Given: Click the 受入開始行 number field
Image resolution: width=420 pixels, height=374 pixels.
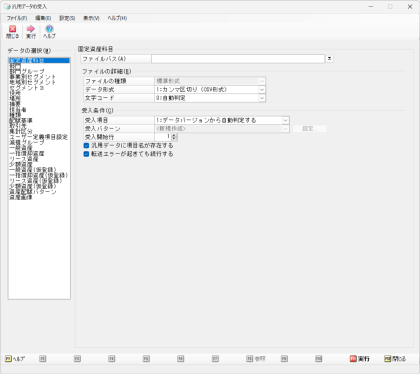Looking at the screenshot, I should [163, 137].
